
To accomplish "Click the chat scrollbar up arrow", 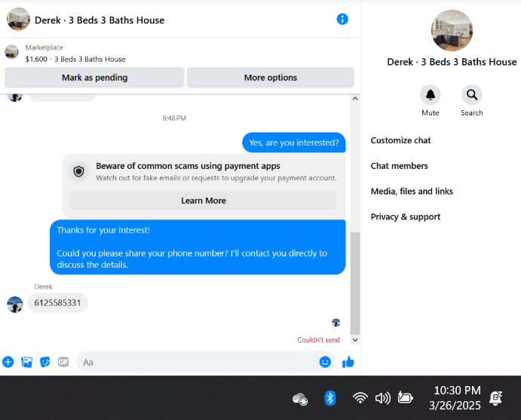I will (x=355, y=98).
